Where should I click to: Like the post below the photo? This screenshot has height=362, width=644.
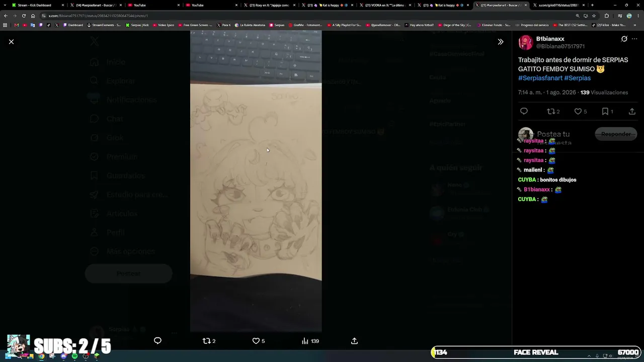pos(258,341)
